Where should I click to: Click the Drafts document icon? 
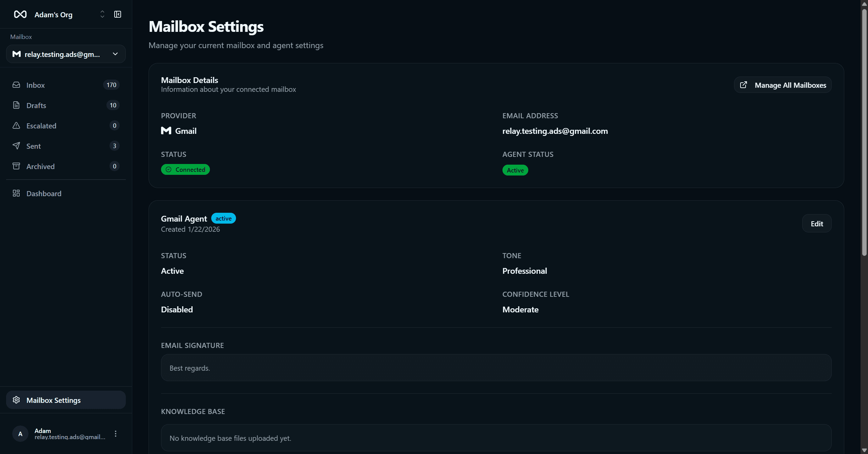click(16, 105)
